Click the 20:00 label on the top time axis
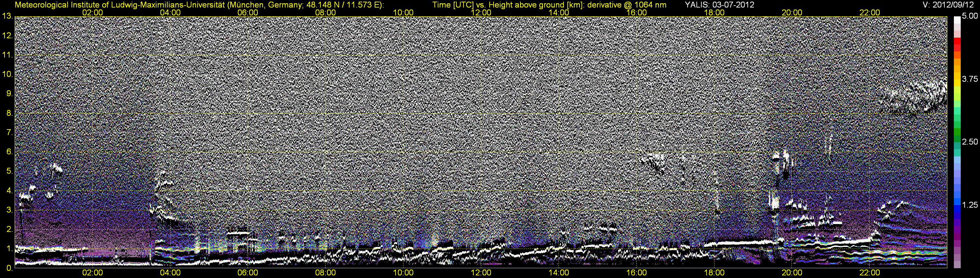The image size is (980, 278). tap(792, 12)
